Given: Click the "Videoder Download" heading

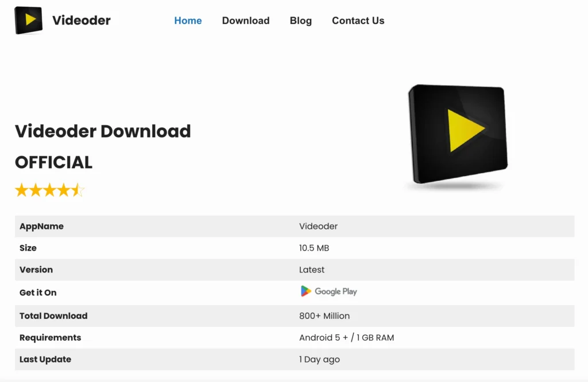Looking at the screenshot, I should (103, 131).
